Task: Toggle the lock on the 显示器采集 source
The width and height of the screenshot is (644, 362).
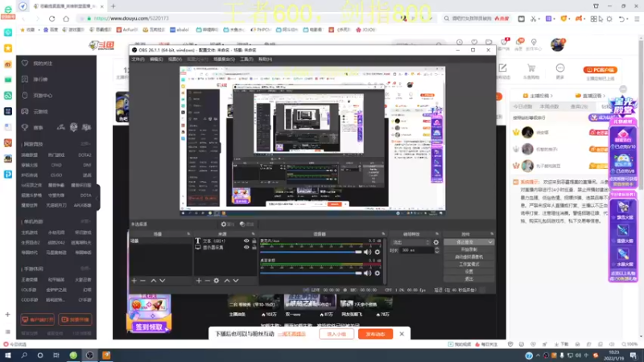Action: click(254, 248)
